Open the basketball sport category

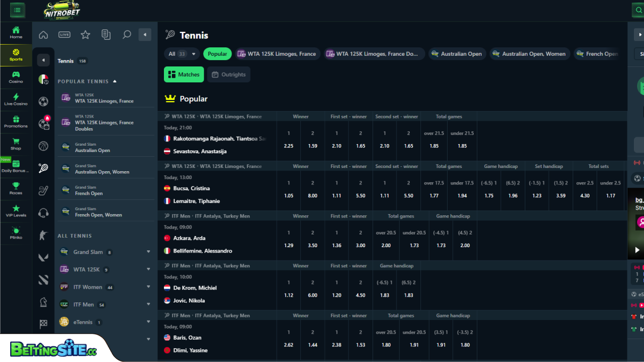[44, 146]
